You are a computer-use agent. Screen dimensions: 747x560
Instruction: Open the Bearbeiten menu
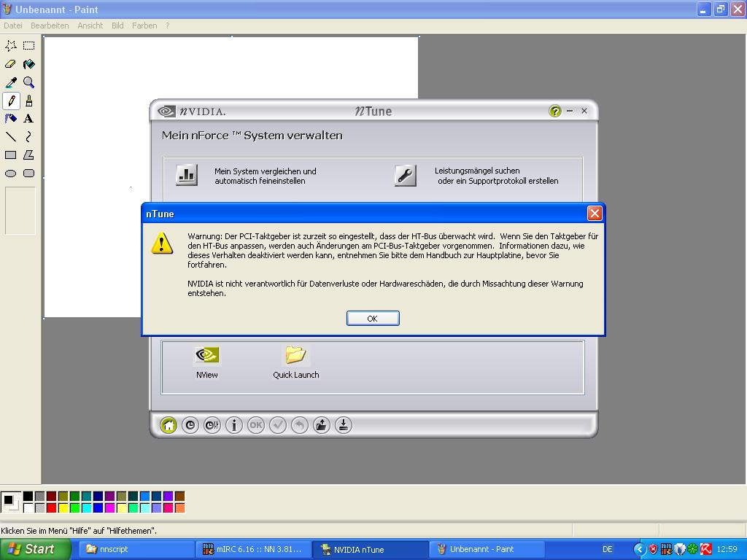50,26
